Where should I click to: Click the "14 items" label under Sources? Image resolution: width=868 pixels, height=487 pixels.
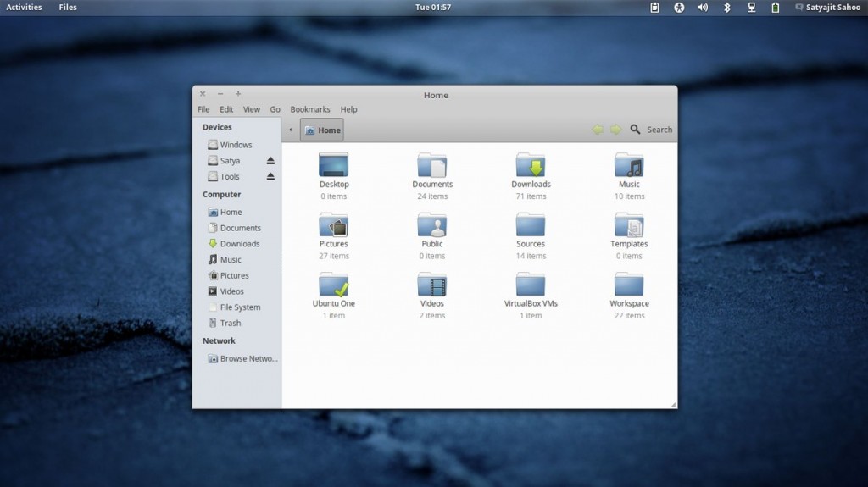[531, 257]
